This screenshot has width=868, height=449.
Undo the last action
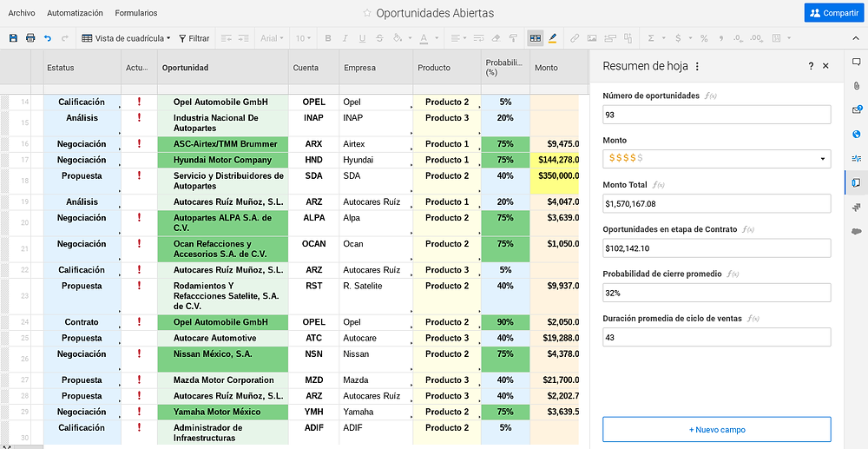coord(48,38)
